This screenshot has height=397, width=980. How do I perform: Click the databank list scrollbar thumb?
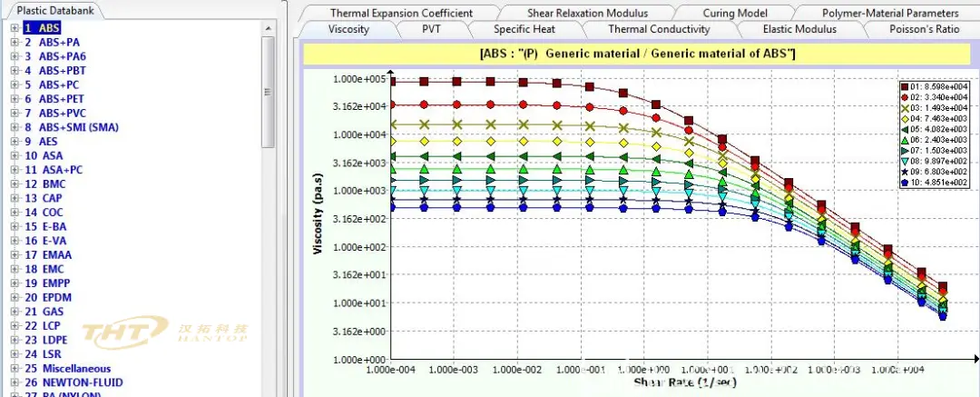(x=268, y=91)
